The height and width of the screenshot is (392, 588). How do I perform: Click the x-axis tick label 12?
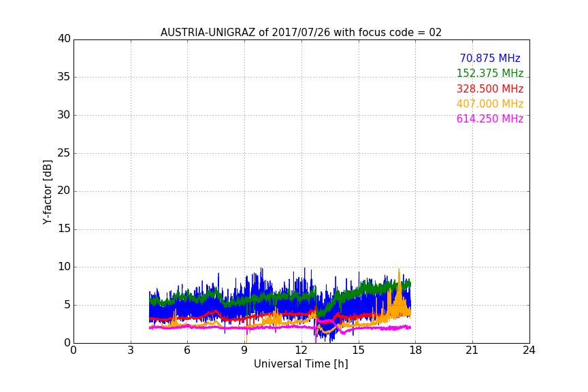[301, 350]
